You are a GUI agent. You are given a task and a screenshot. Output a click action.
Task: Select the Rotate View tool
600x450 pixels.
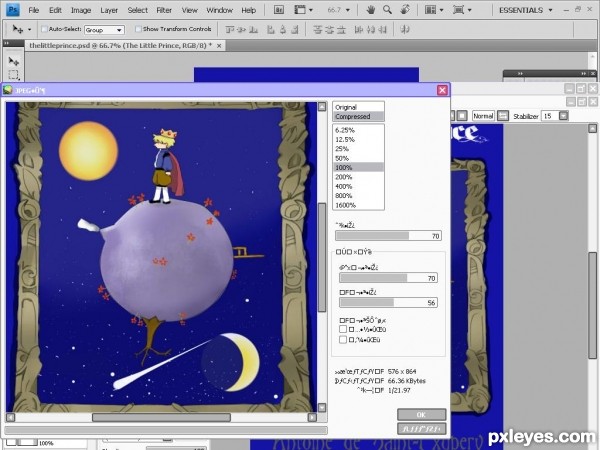pos(405,10)
